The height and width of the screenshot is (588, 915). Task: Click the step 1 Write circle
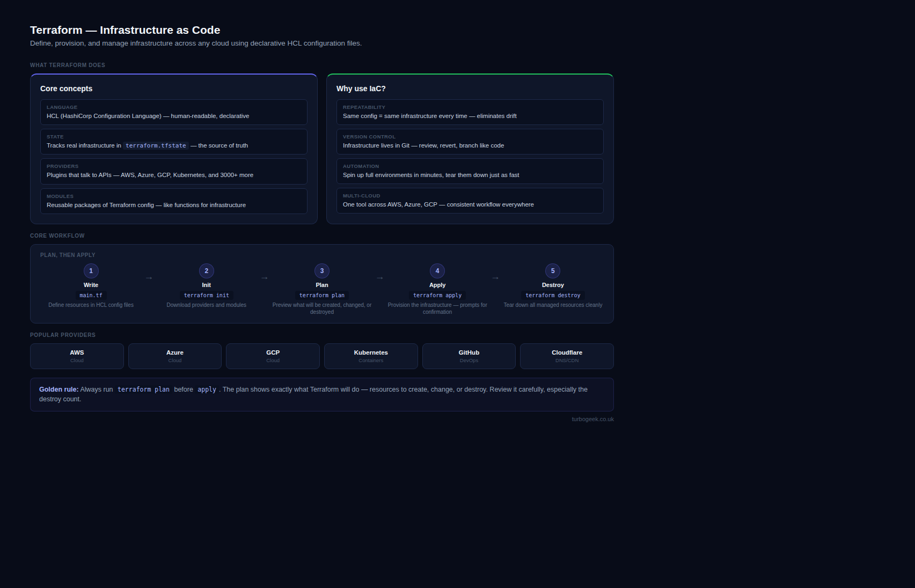click(91, 271)
